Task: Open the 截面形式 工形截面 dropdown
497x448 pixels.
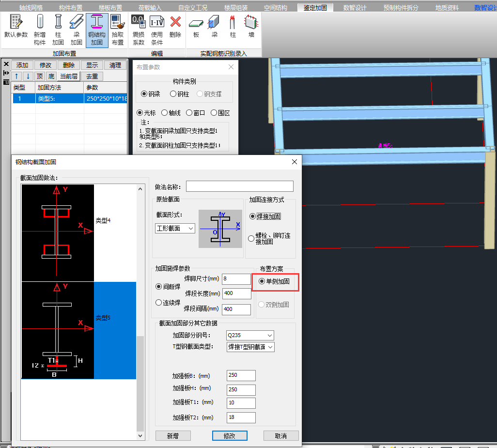Action: click(x=175, y=228)
